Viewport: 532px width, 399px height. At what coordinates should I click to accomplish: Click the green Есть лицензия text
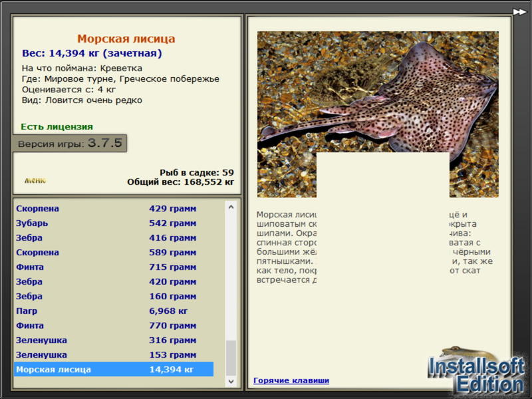click(x=57, y=126)
